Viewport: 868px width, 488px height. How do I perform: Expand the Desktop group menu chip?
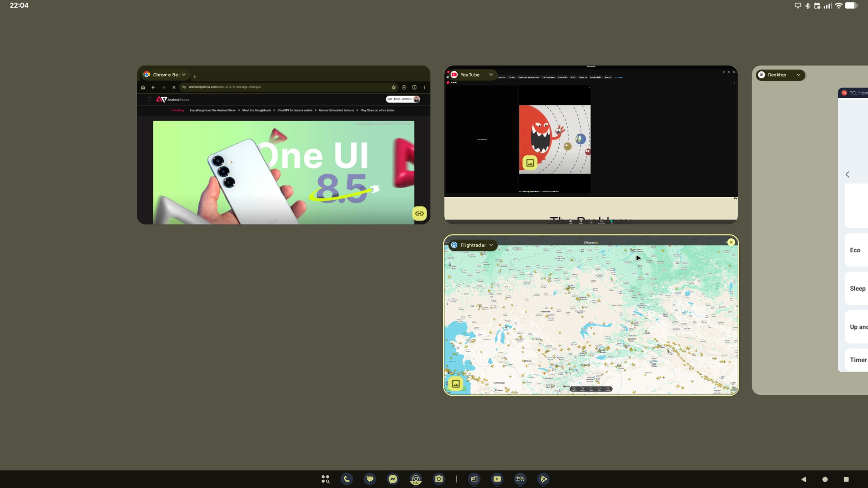780,75
